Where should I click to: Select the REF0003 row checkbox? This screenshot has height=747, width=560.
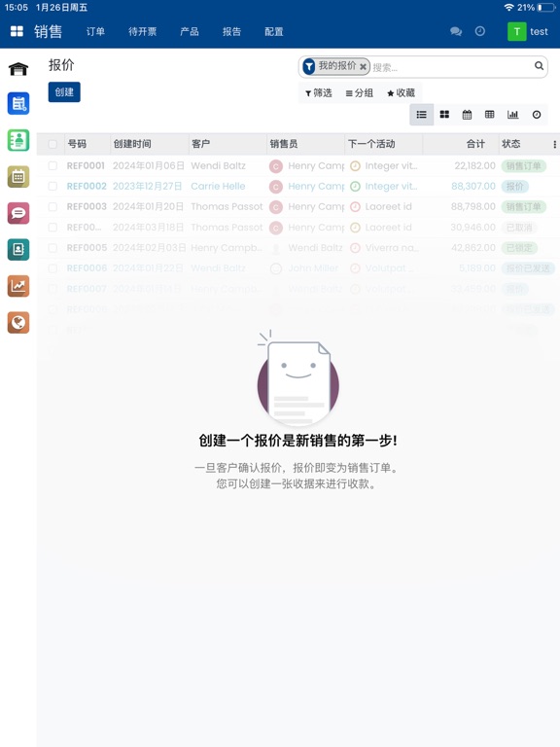point(52,207)
